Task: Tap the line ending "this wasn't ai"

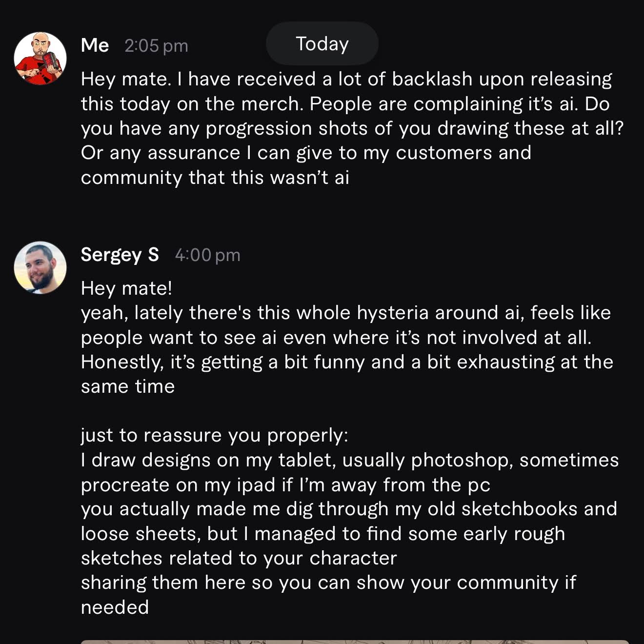Action: click(215, 178)
